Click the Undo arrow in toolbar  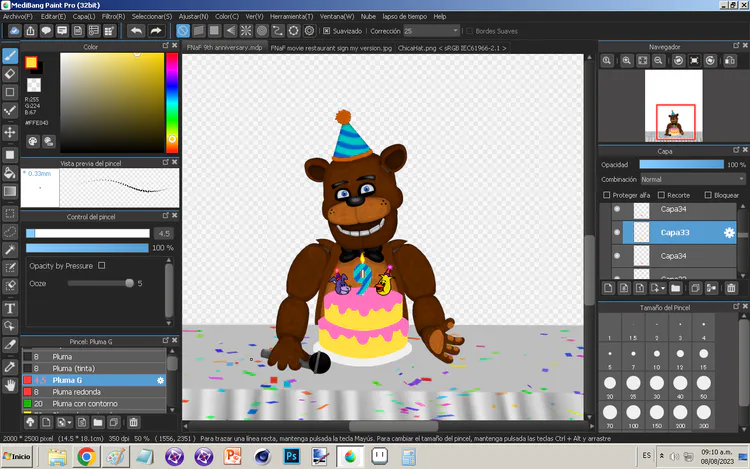(136, 31)
